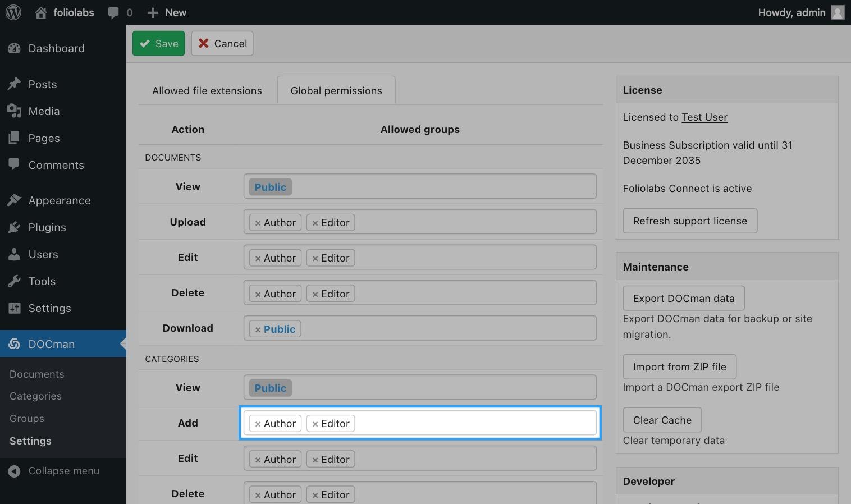Open the Documents View allowed groups field

point(420,186)
